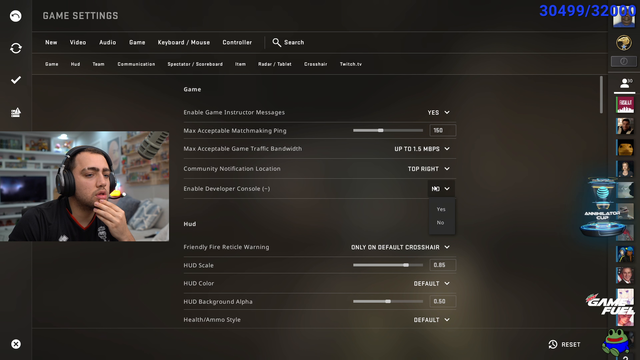Click the settings list vertical scrollbar

coord(601,95)
